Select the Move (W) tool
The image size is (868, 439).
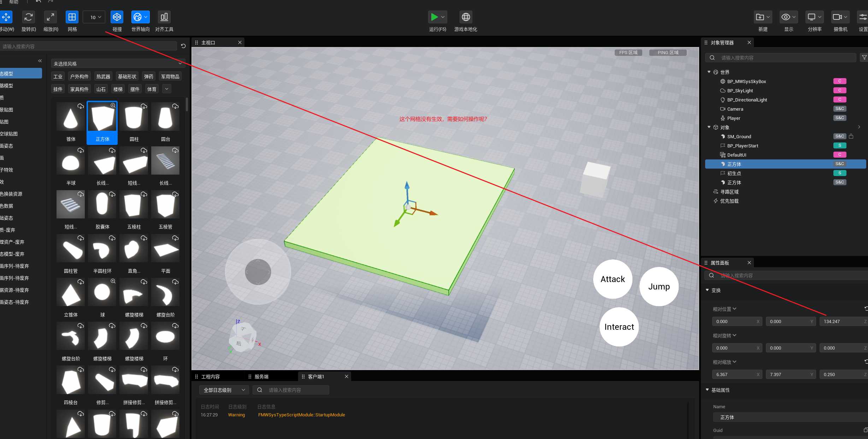click(x=6, y=17)
